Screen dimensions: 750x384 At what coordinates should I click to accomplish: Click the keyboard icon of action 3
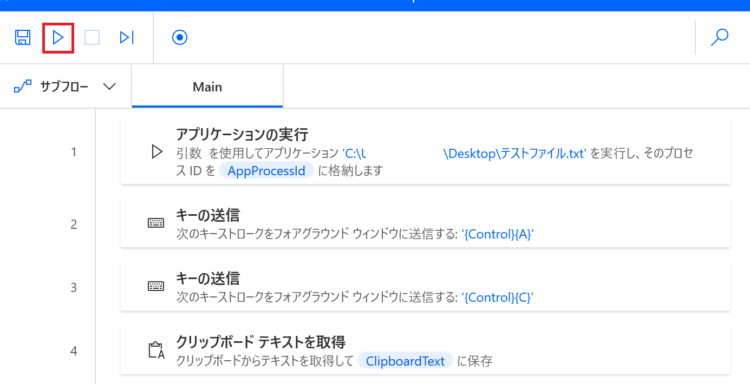tap(156, 286)
